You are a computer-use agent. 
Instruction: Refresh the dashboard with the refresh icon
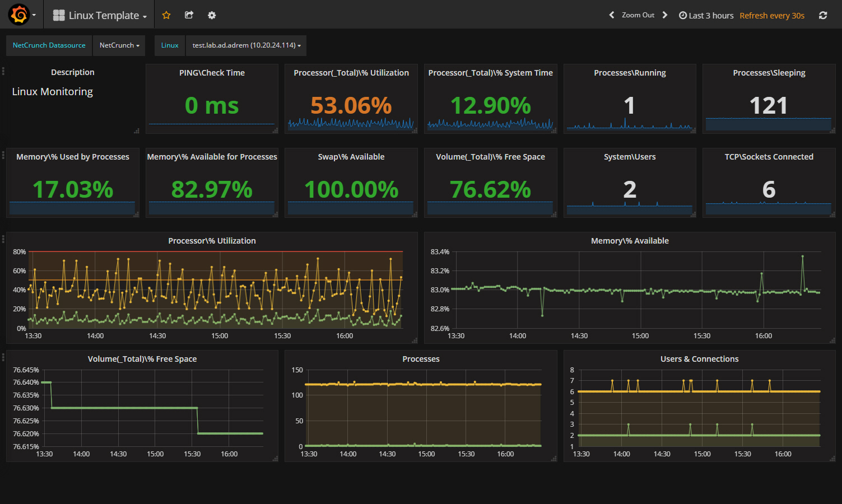(823, 15)
